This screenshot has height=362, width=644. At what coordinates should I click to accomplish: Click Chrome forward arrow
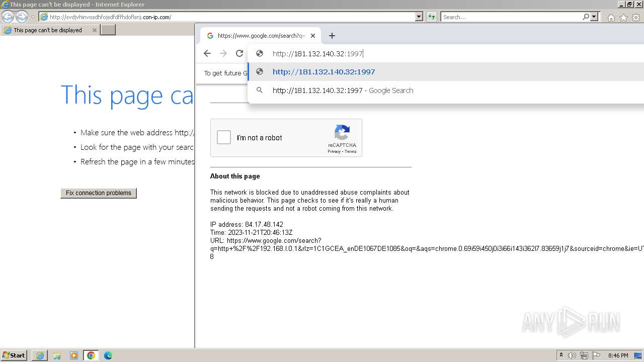point(223,53)
